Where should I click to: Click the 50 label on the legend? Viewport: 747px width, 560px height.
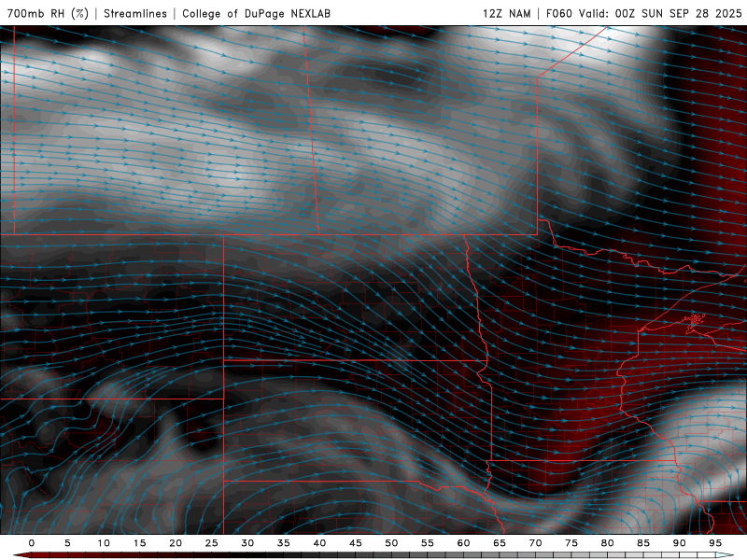point(391,543)
